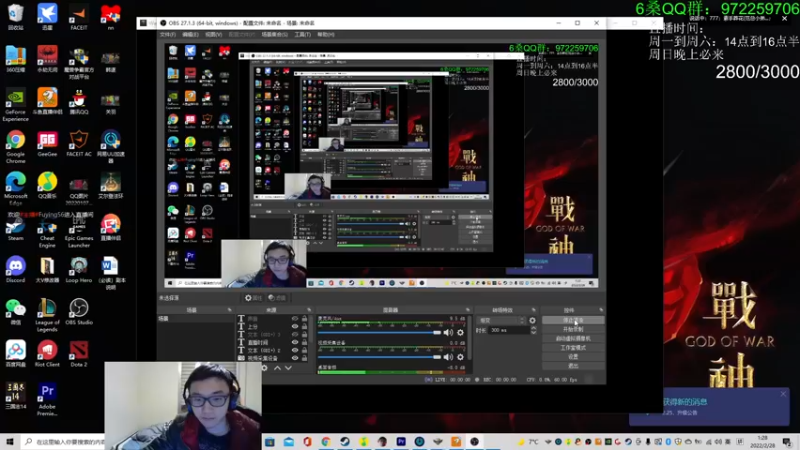Click 开始录制 start recording button
This screenshot has height=450, width=800.
click(x=573, y=330)
